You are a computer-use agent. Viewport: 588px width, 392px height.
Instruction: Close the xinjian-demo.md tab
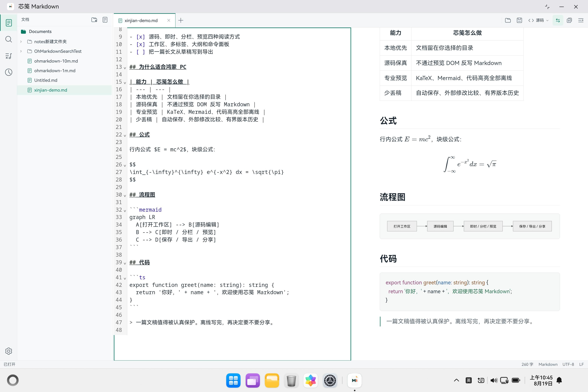pyautogui.click(x=169, y=21)
